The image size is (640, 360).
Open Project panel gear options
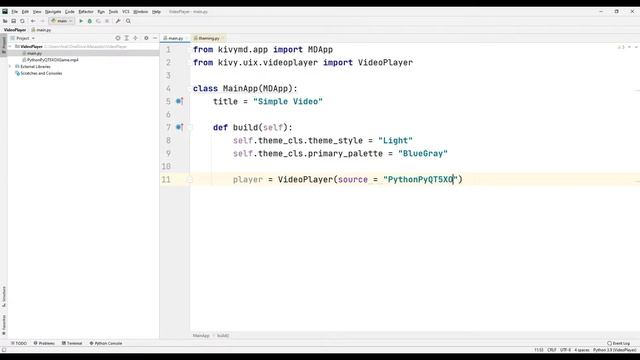click(146, 38)
